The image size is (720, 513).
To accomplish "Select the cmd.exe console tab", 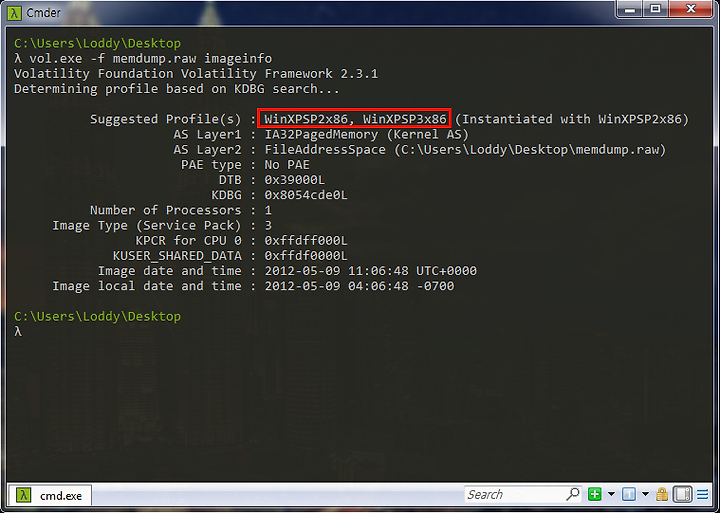I will point(50,495).
